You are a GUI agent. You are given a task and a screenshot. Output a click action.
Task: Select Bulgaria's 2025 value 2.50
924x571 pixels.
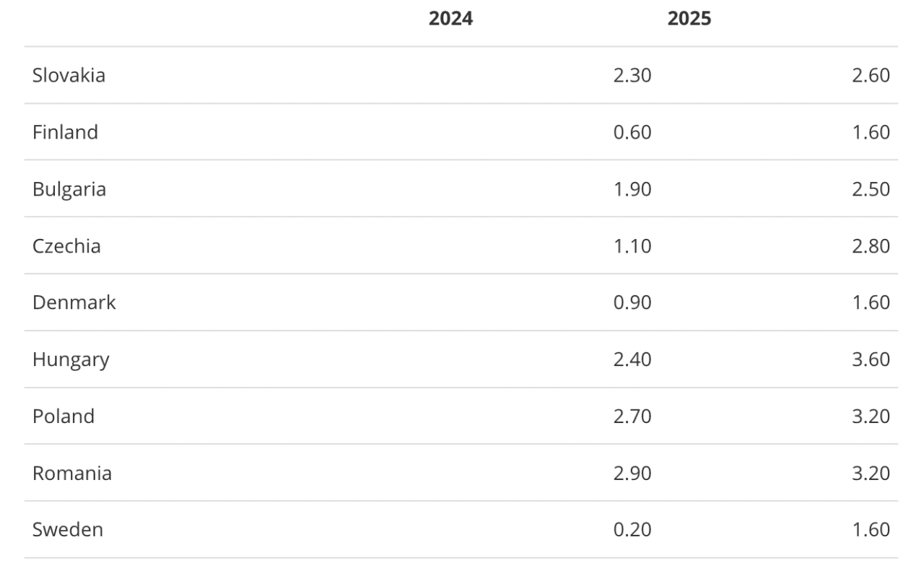point(871,189)
